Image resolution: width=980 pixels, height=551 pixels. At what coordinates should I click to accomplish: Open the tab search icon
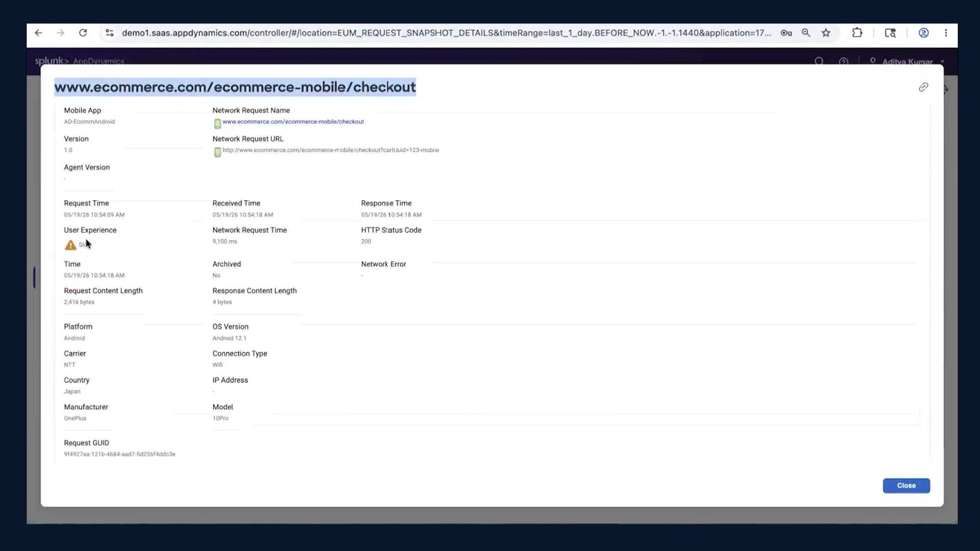point(890,33)
